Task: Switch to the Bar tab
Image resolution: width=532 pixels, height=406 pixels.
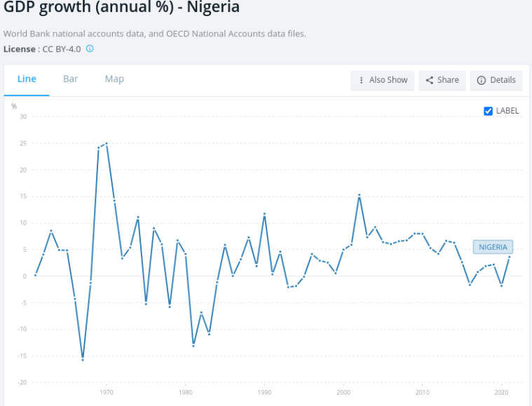Action: point(70,79)
